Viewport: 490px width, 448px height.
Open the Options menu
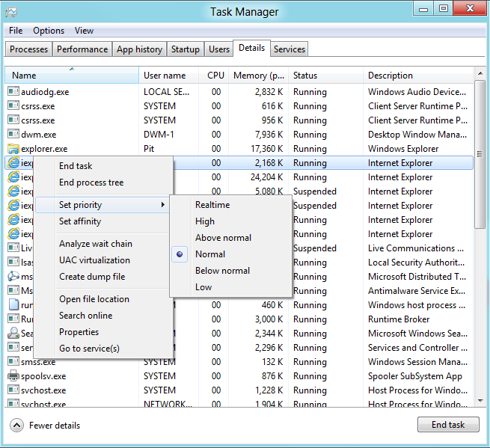[x=49, y=31]
